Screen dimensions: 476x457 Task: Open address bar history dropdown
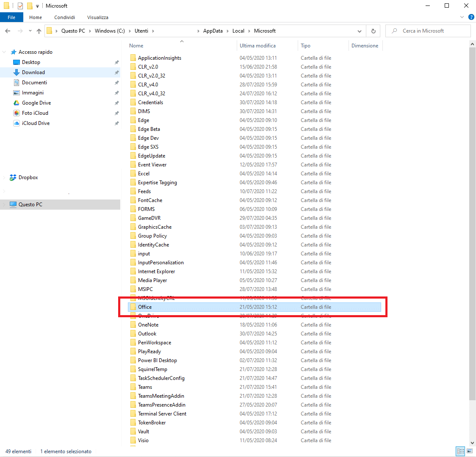[x=360, y=31]
